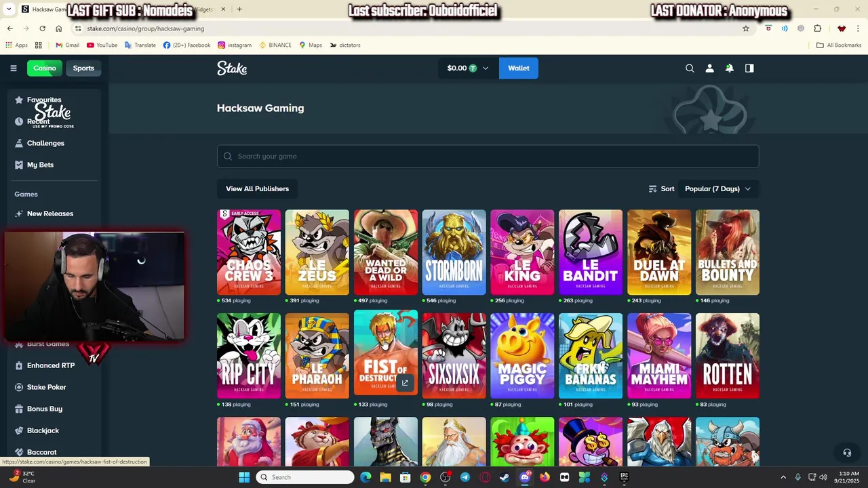Open the browser extensions puzzle icon
868x488 pixels.
pos(817,28)
